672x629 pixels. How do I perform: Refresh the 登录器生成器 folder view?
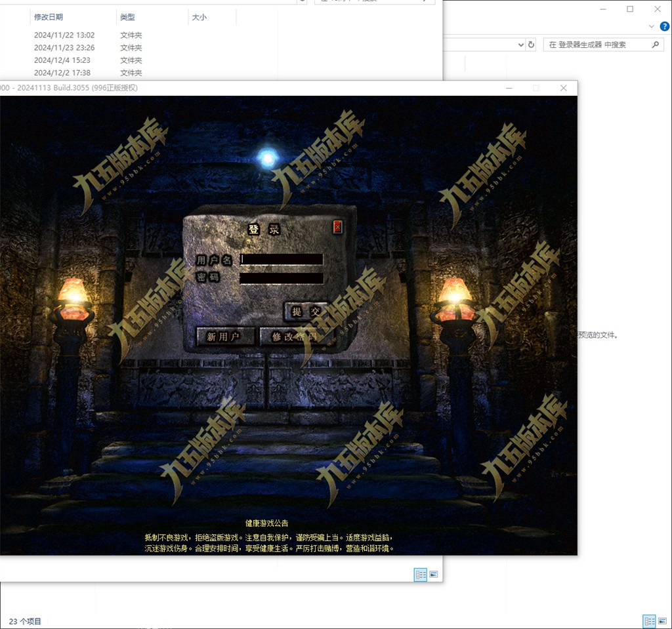coord(531,45)
